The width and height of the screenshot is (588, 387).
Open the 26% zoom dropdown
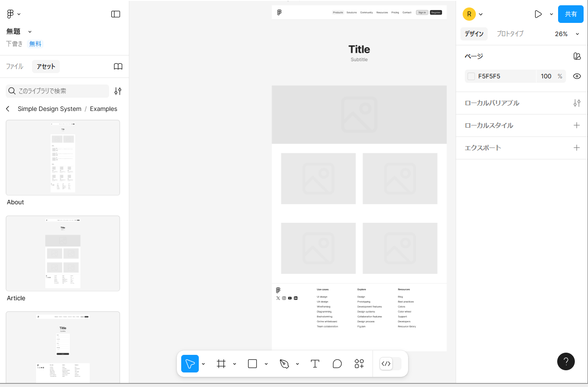[x=567, y=34]
